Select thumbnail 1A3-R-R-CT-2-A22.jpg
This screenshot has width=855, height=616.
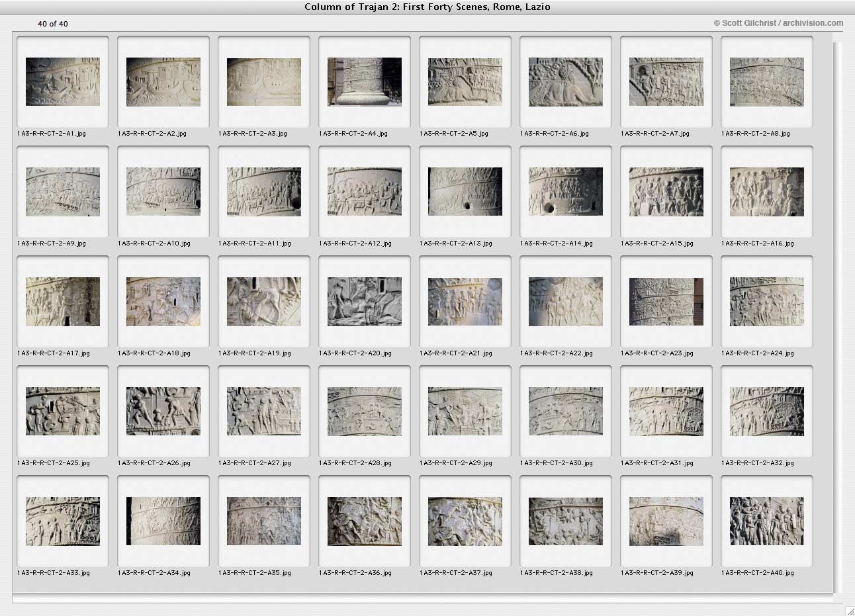(566, 301)
